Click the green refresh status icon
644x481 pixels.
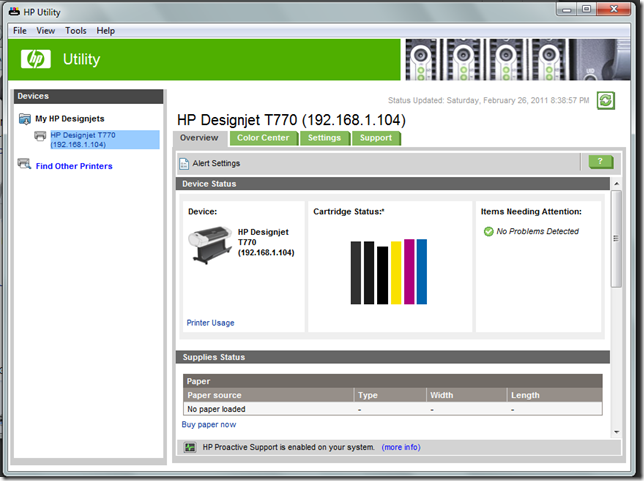[x=605, y=100]
